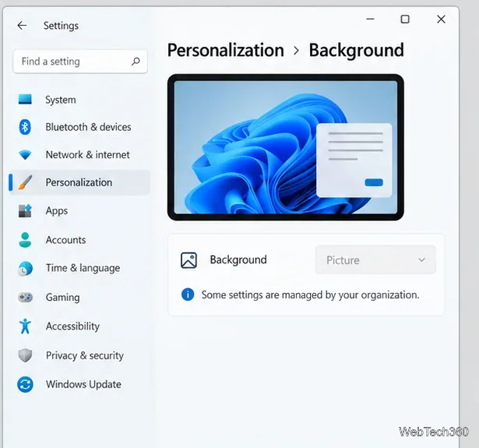Click the Network wifi icon
Screen dimensions: 479x448
tap(25, 155)
